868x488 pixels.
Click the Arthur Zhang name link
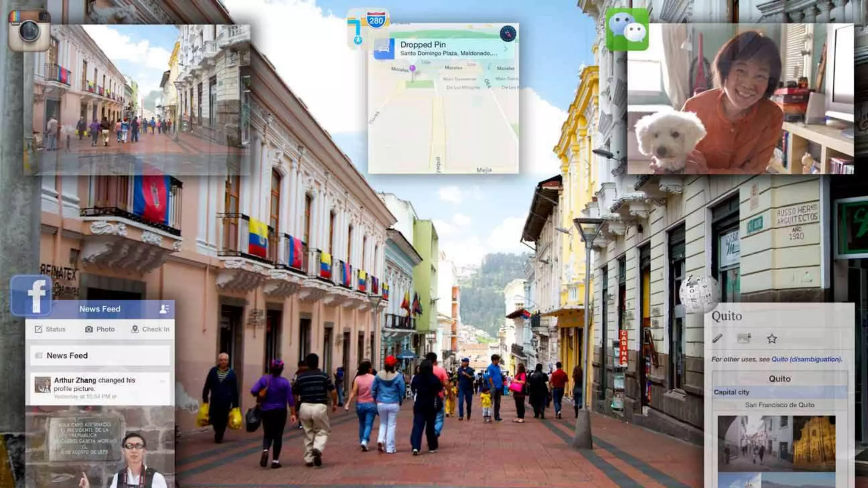75,380
